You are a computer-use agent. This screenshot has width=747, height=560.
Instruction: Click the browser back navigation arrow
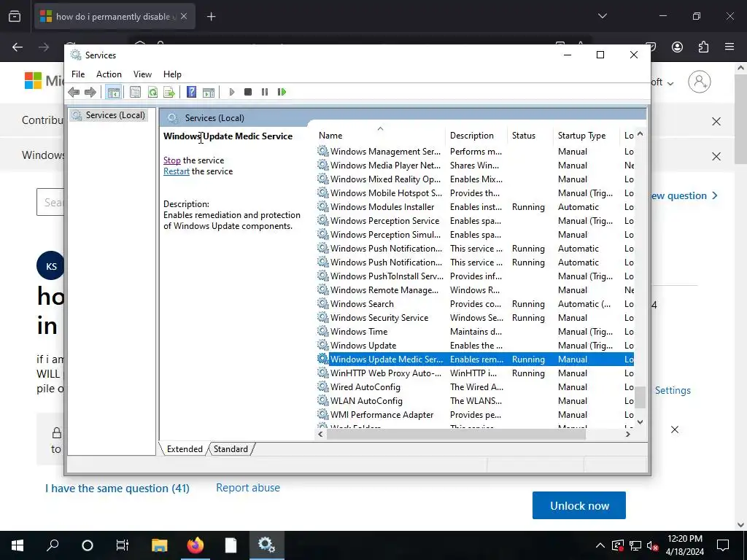(18, 47)
